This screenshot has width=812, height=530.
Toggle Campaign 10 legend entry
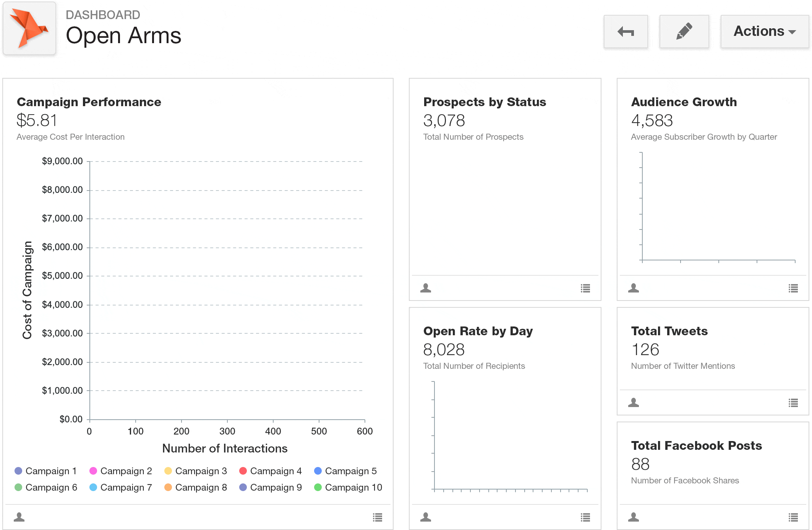point(348,487)
